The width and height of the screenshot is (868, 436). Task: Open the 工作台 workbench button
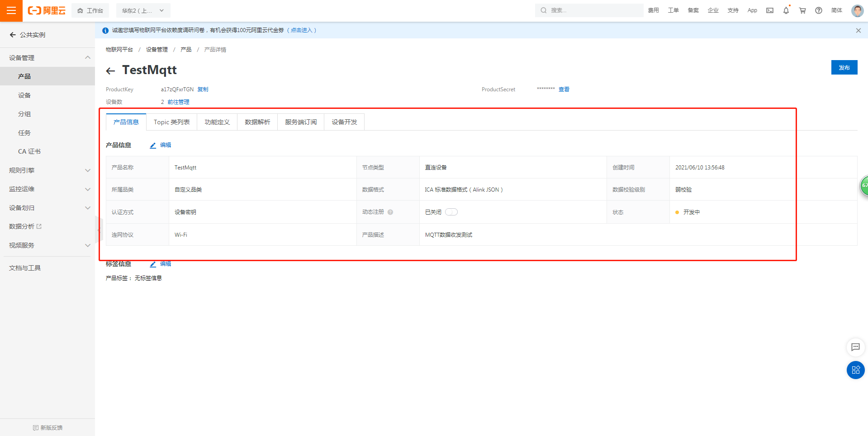[x=90, y=10]
